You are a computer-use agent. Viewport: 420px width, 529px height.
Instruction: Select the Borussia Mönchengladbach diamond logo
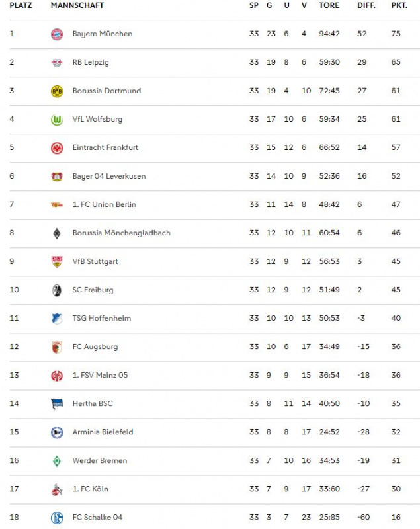pos(57,233)
